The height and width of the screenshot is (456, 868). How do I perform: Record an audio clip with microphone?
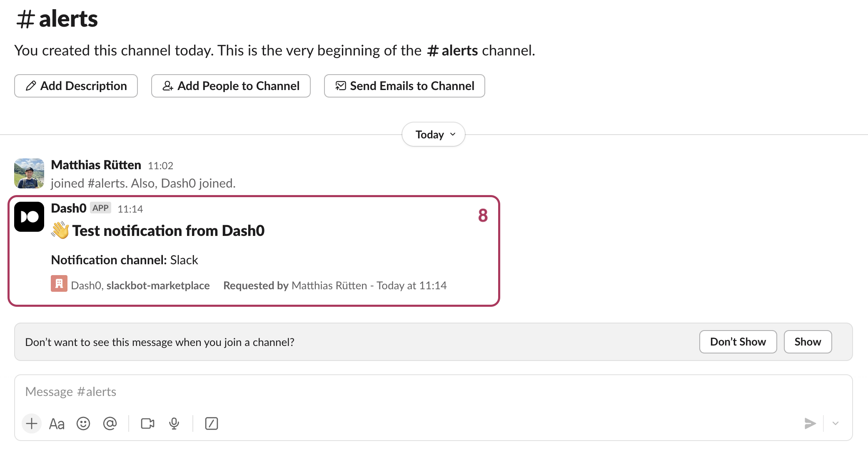(174, 423)
